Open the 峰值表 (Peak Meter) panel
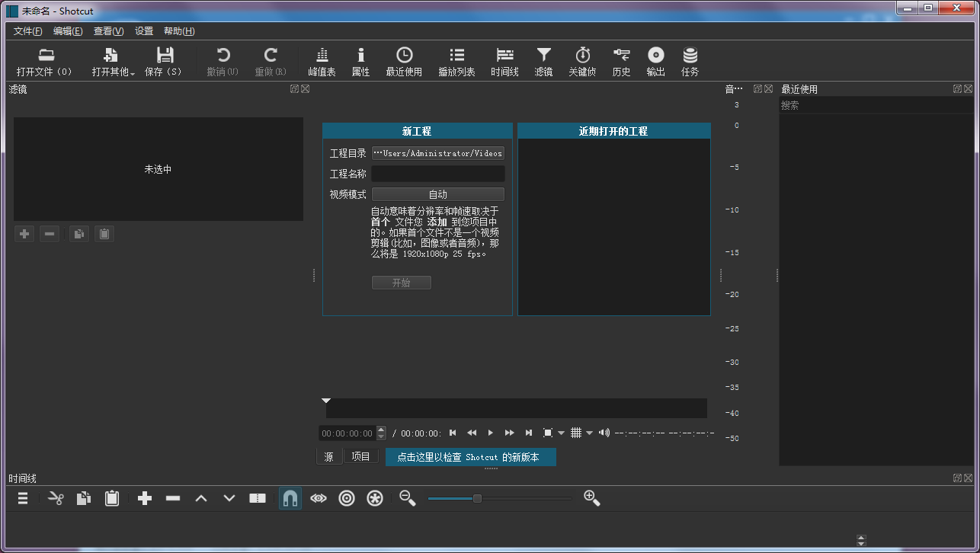 [322, 61]
